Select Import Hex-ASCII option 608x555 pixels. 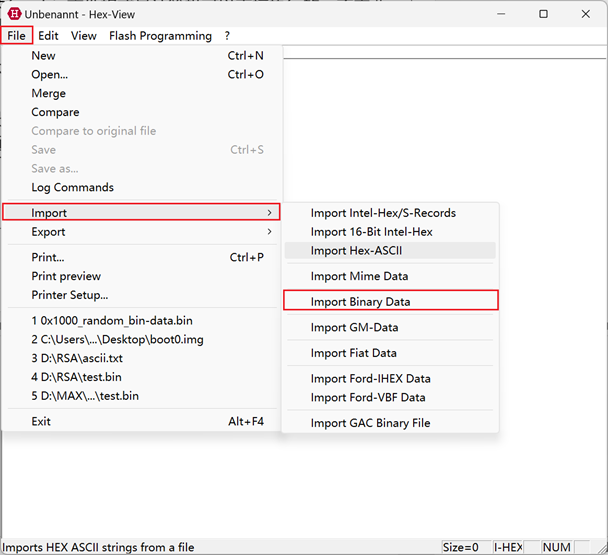pyautogui.click(x=356, y=250)
